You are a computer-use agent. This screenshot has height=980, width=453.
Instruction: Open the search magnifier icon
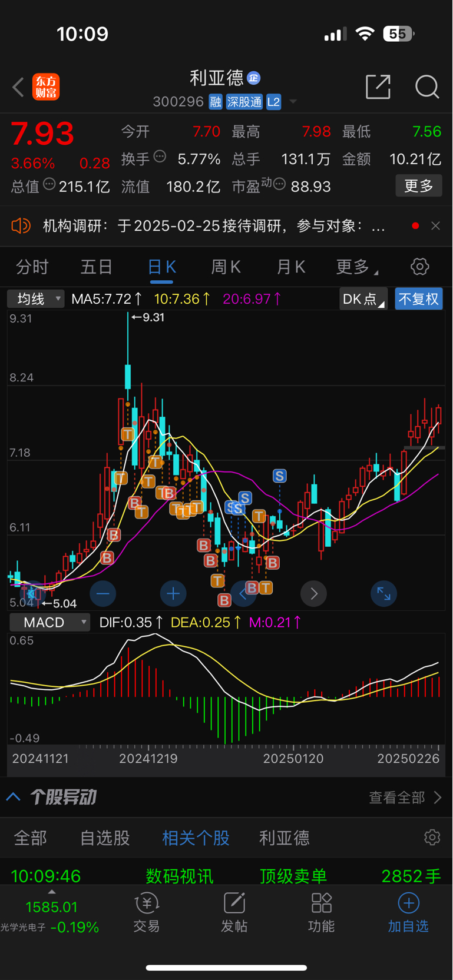[427, 87]
